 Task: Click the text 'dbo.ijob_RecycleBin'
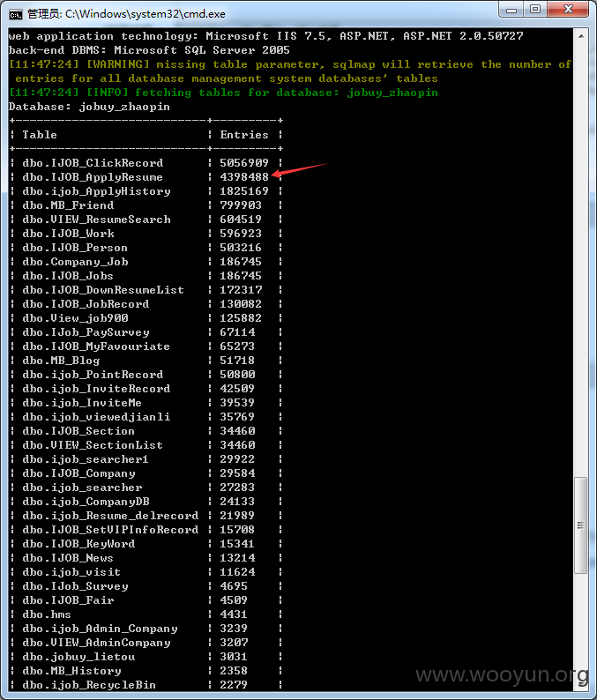click(89, 685)
